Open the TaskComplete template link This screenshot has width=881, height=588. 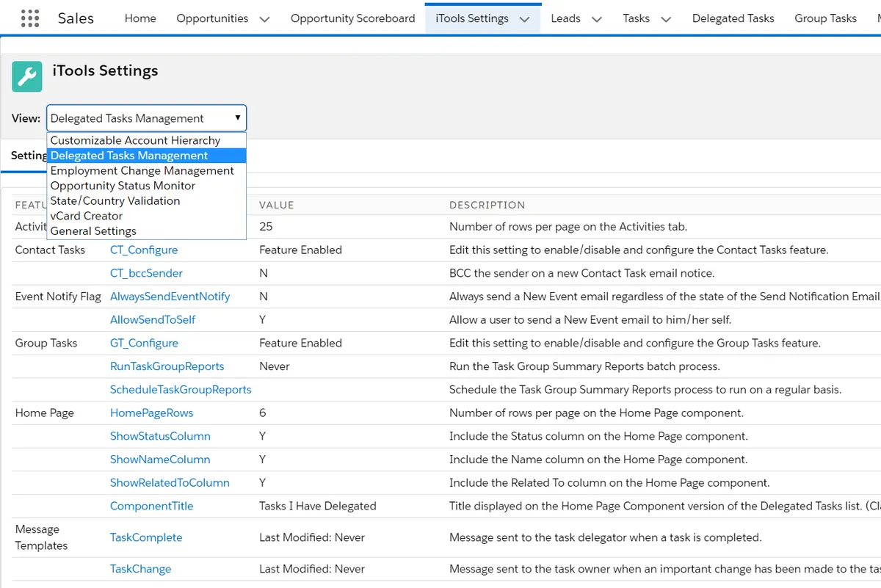(146, 537)
